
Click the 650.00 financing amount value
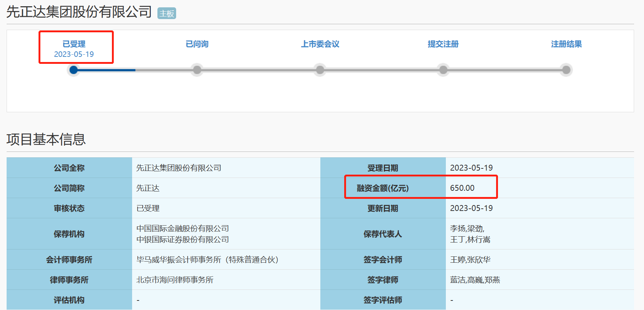point(462,188)
